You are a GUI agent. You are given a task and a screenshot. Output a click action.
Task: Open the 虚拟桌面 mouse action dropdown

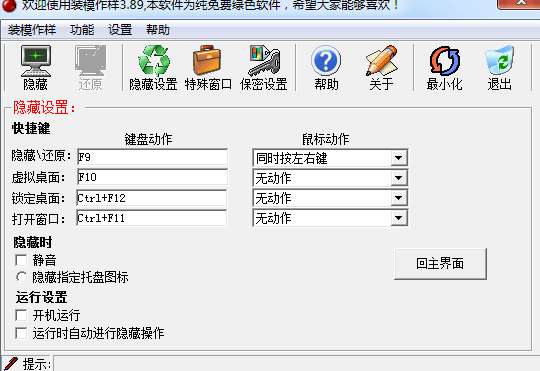coord(398,178)
